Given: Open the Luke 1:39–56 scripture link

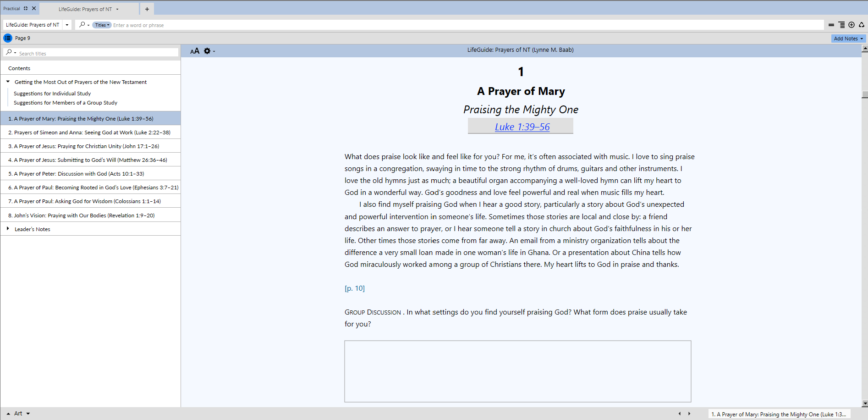Looking at the screenshot, I should [x=522, y=127].
